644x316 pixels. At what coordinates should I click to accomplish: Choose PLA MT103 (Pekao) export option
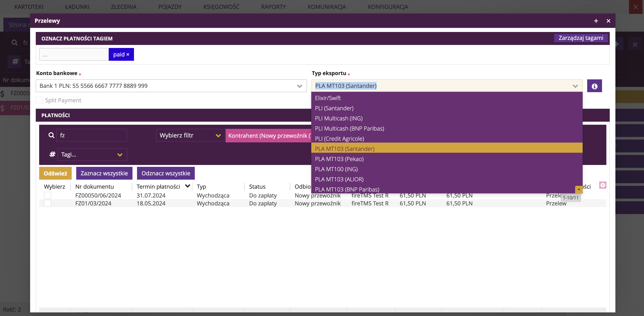(x=339, y=159)
